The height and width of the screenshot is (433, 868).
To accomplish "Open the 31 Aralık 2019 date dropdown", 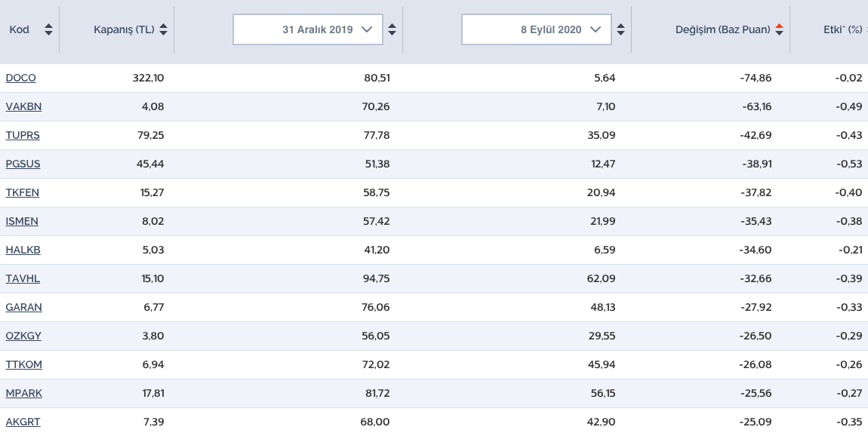I will pos(307,29).
